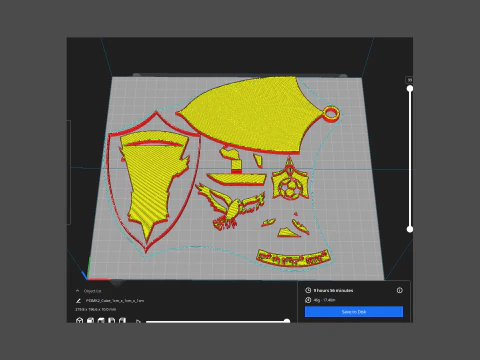
Task: Click the horizontal path slider handle
Action: pyautogui.click(x=287, y=321)
